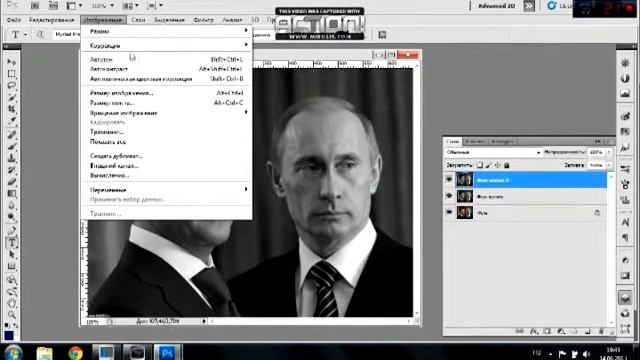Screen dimensions: 640x360
Task: Open the layer style fx menu
Action: click(534, 331)
